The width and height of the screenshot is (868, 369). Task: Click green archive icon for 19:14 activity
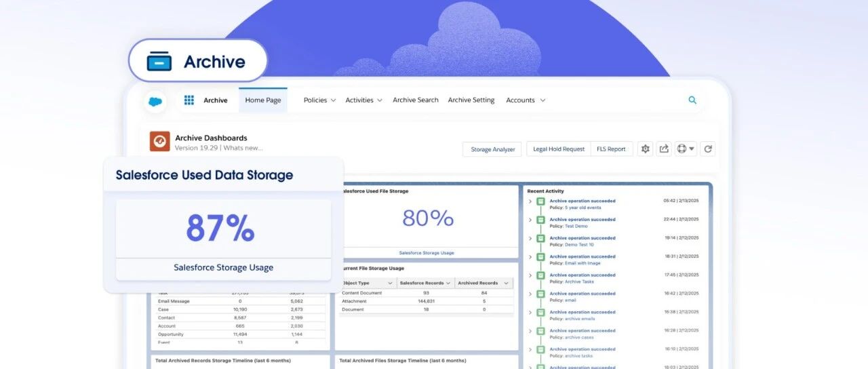click(540, 239)
